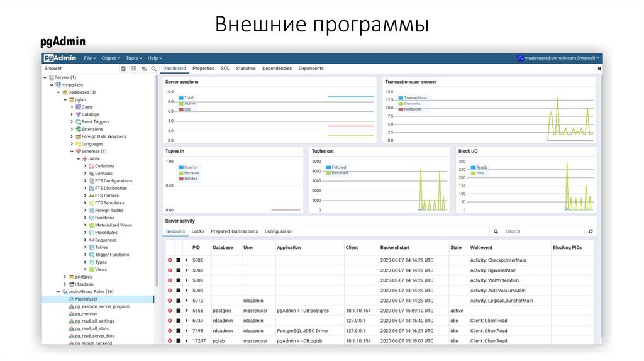The image size is (644, 361).
Task: Click the Filtered Rows toolbar icon
Action: 144,69
